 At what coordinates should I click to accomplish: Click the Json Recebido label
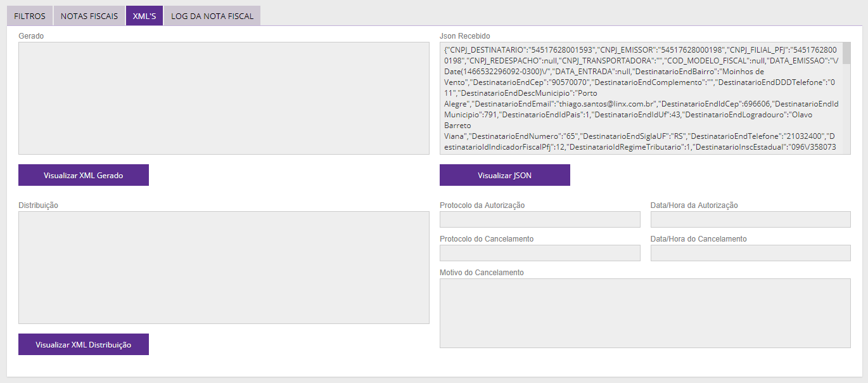click(464, 36)
